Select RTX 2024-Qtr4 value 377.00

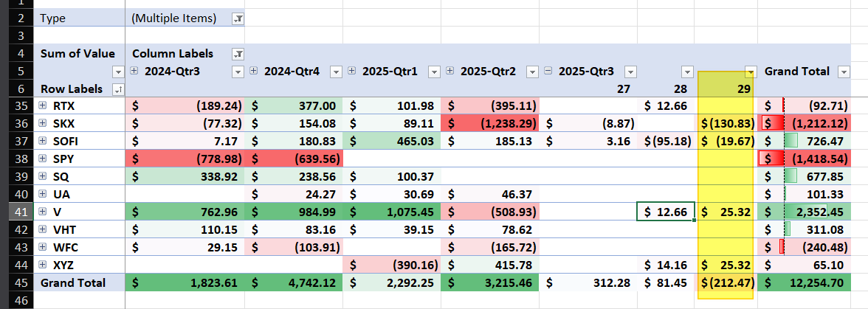click(x=294, y=106)
